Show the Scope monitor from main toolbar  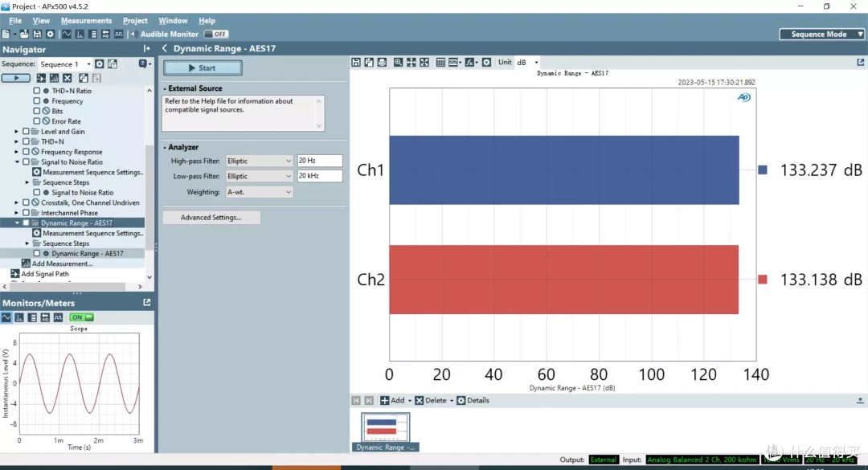pos(67,35)
